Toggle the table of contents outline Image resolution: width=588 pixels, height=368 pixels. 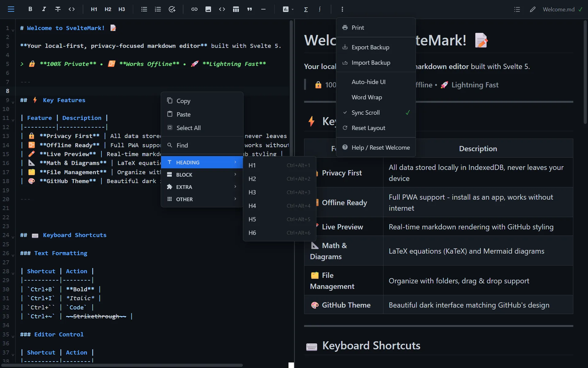coord(517,9)
